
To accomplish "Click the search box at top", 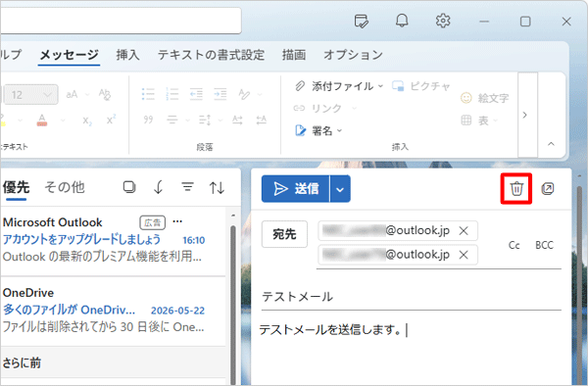I will coord(121,21).
